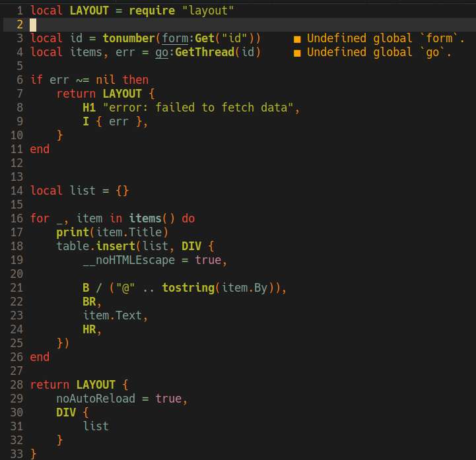Click 'list' variable on line 14
Image resolution: width=476 pixels, height=460 pixels.
pyautogui.click(x=83, y=191)
